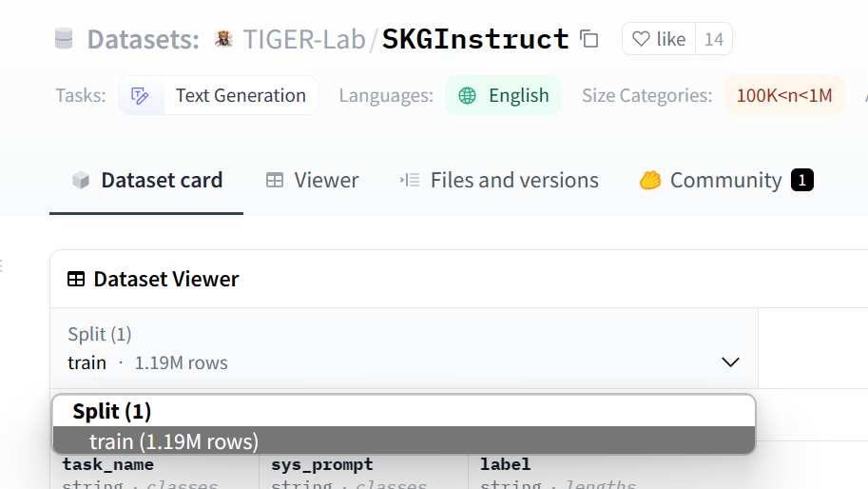Filter by the English language tag
This screenshot has height=489, width=868.
coord(518,95)
